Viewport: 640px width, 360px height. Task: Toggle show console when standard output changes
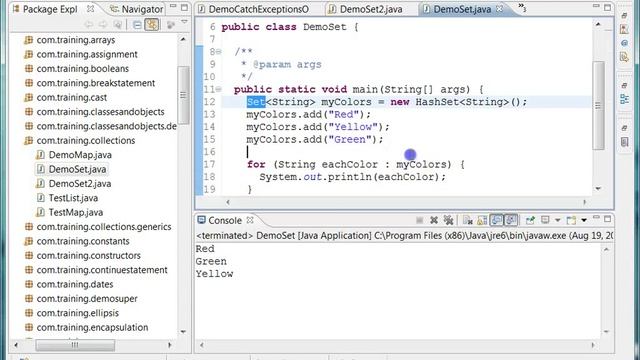coord(496,220)
